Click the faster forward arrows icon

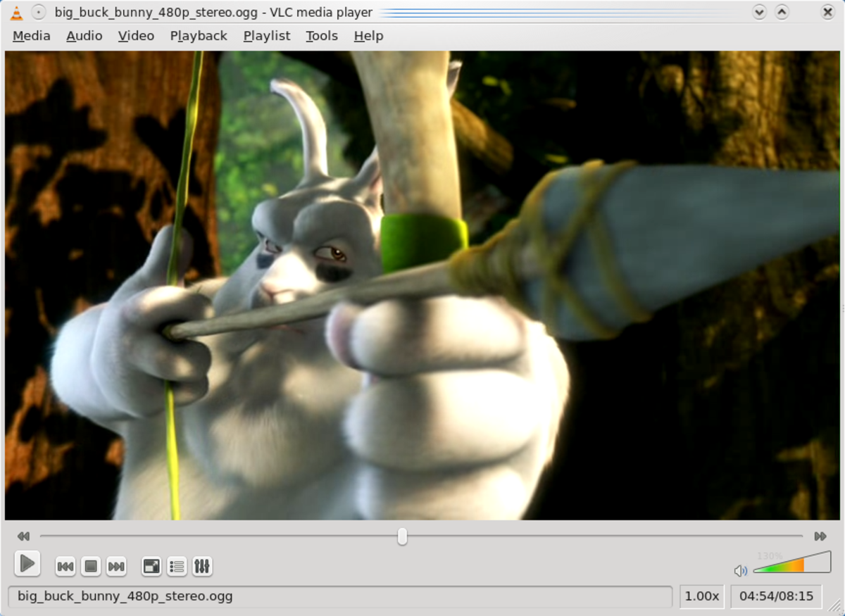click(x=820, y=536)
